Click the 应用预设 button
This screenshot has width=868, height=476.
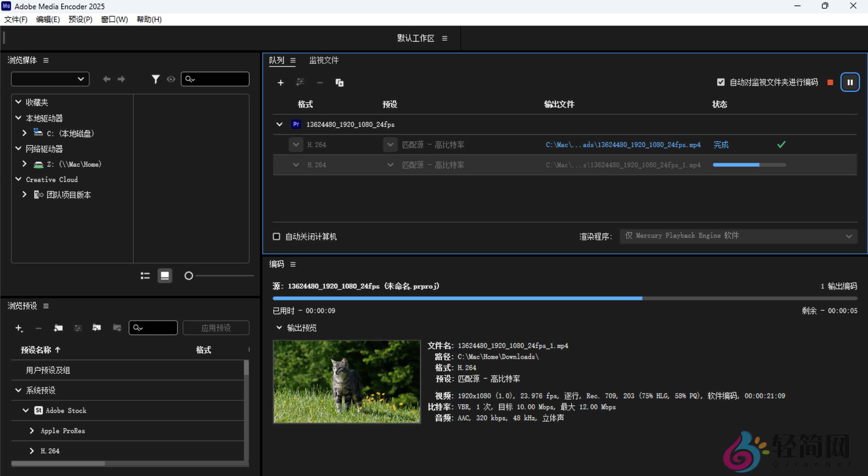tap(216, 327)
